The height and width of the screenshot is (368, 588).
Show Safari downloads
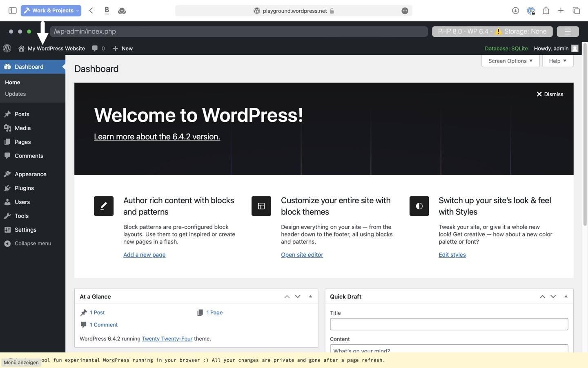[515, 11]
